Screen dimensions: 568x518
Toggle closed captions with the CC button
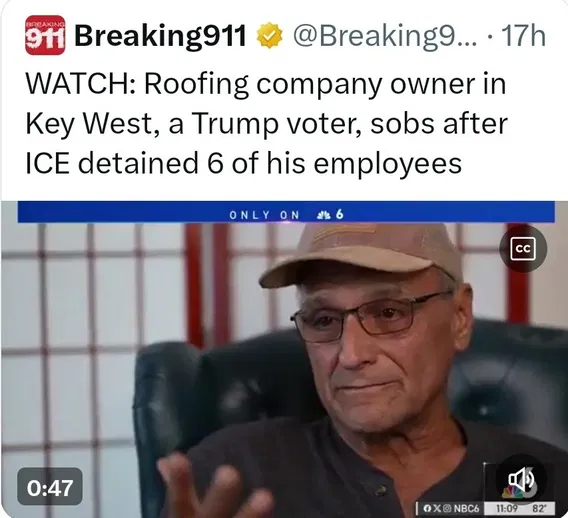[523, 248]
